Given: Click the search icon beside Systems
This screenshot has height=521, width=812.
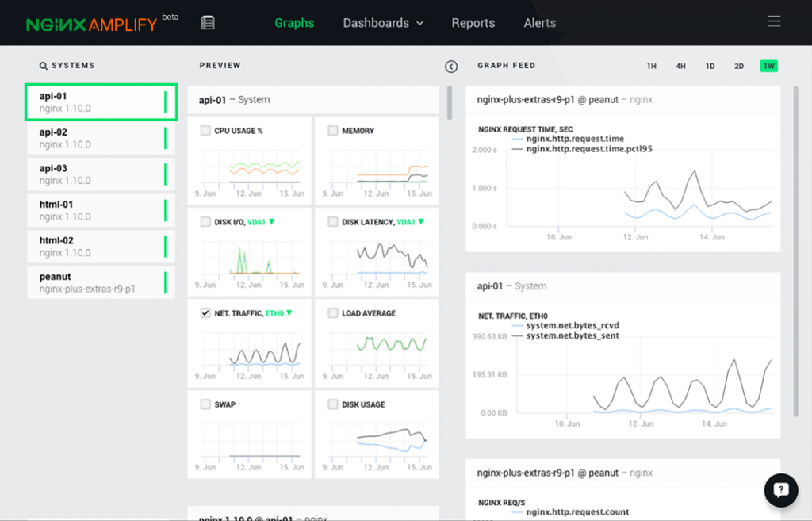Looking at the screenshot, I should point(44,66).
